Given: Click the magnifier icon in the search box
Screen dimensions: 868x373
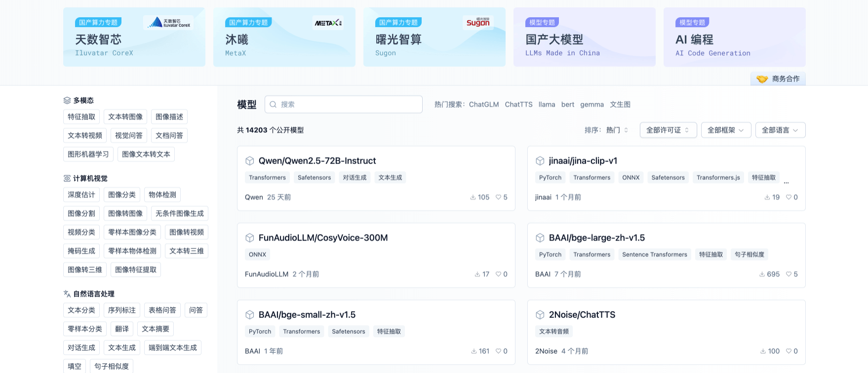Looking at the screenshot, I should pyautogui.click(x=273, y=105).
